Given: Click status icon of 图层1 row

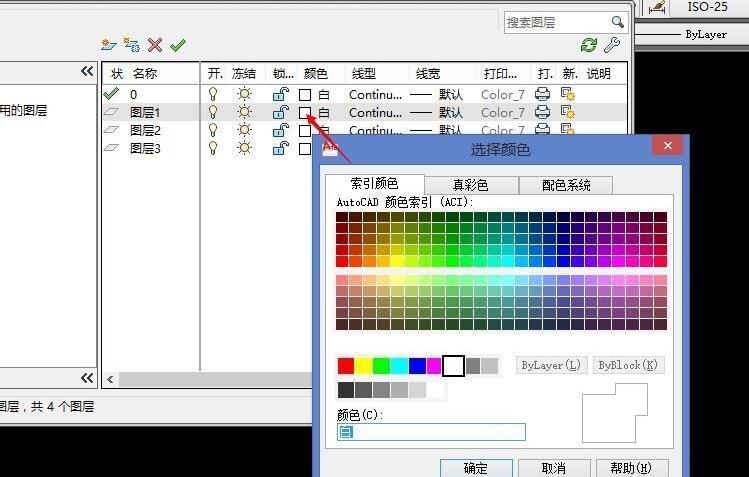Looking at the screenshot, I should 111,112.
